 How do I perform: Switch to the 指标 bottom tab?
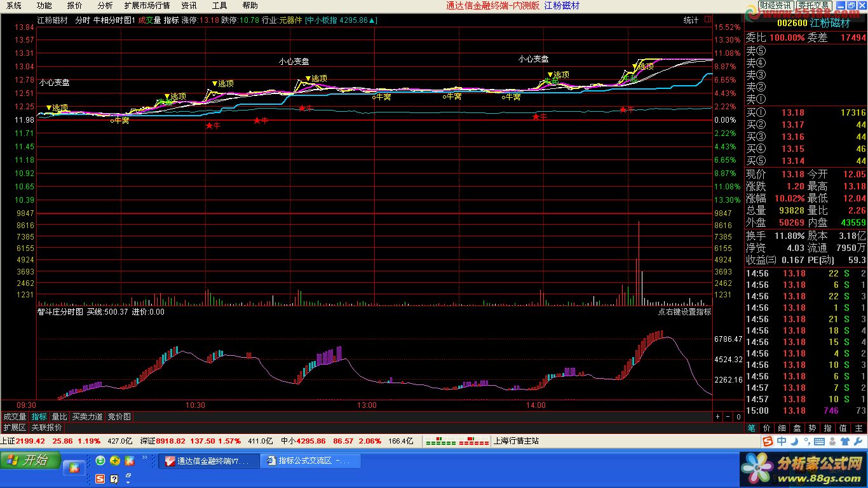(x=39, y=417)
